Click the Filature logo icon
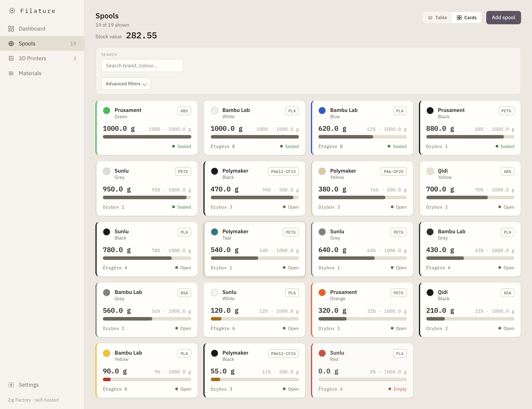 (12, 11)
